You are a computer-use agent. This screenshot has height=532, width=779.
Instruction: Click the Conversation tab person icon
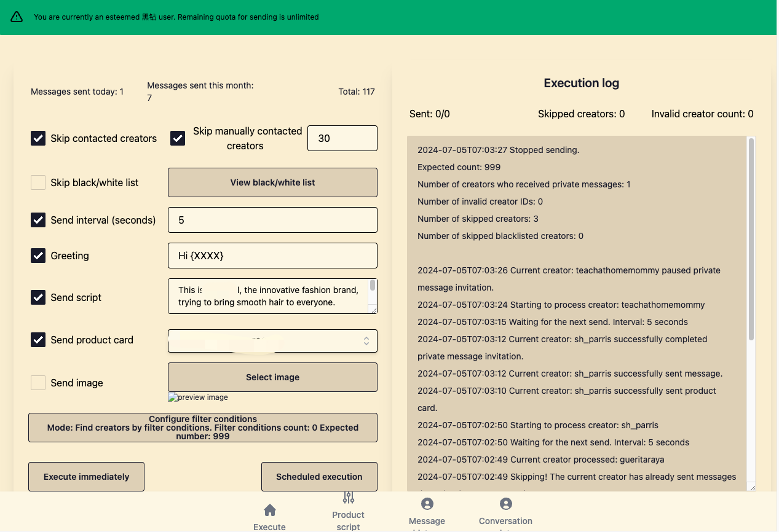point(505,504)
